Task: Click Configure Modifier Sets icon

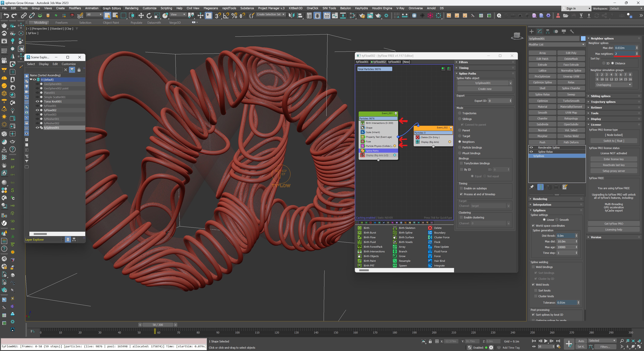Action: pyautogui.click(x=565, y=187)
